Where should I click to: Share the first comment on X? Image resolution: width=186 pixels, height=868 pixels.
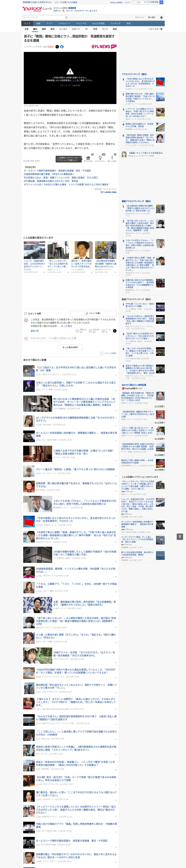tap(114, 331)
